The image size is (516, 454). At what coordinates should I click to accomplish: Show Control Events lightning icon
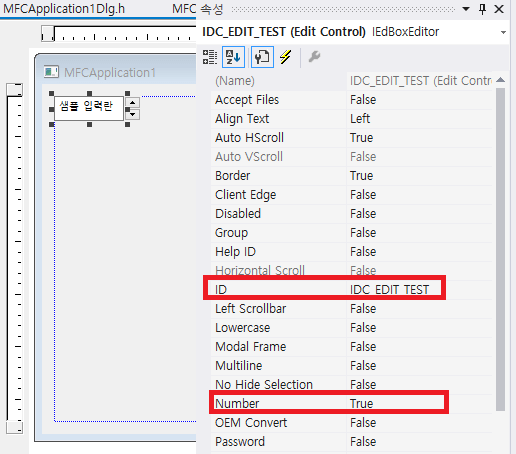click(285, 57)
